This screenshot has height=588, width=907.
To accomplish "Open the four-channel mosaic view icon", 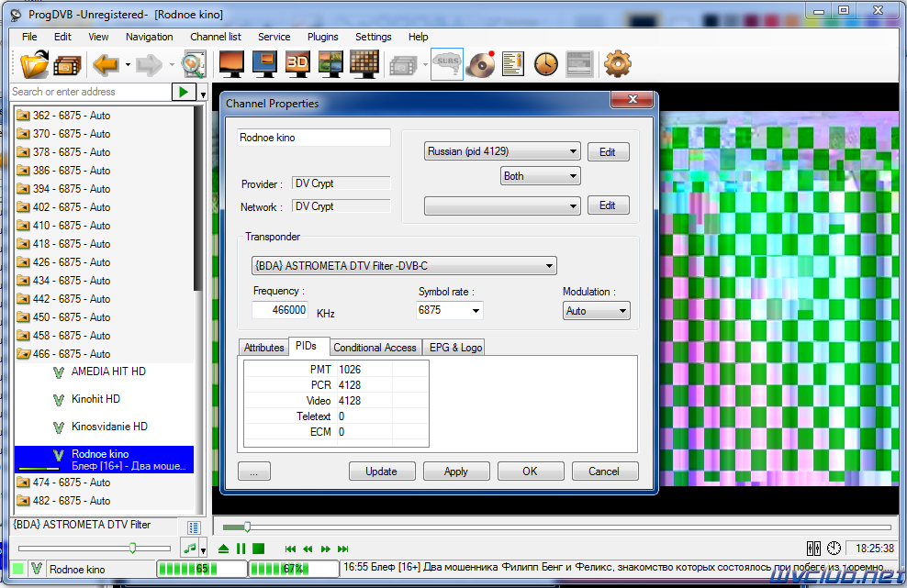I will 330,63.
